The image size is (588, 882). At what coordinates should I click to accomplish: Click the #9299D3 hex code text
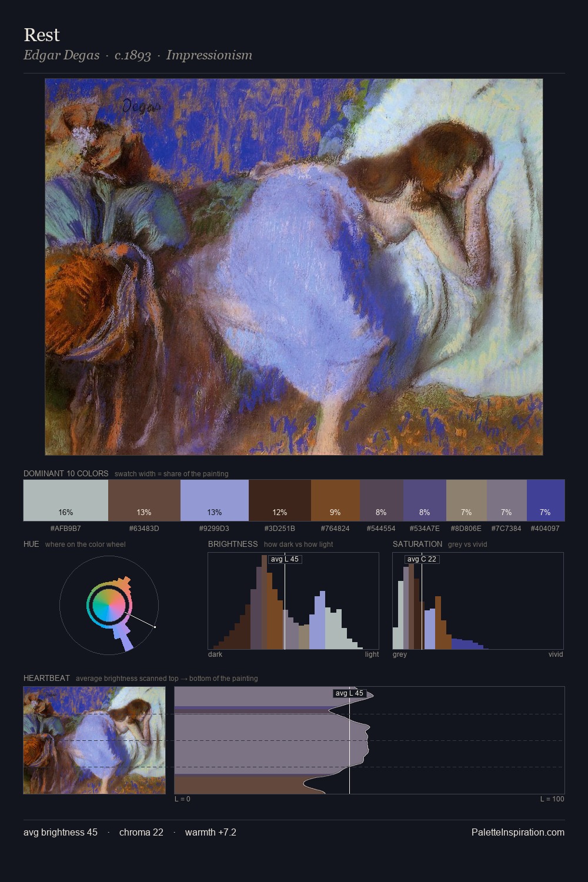click(215, 528)
